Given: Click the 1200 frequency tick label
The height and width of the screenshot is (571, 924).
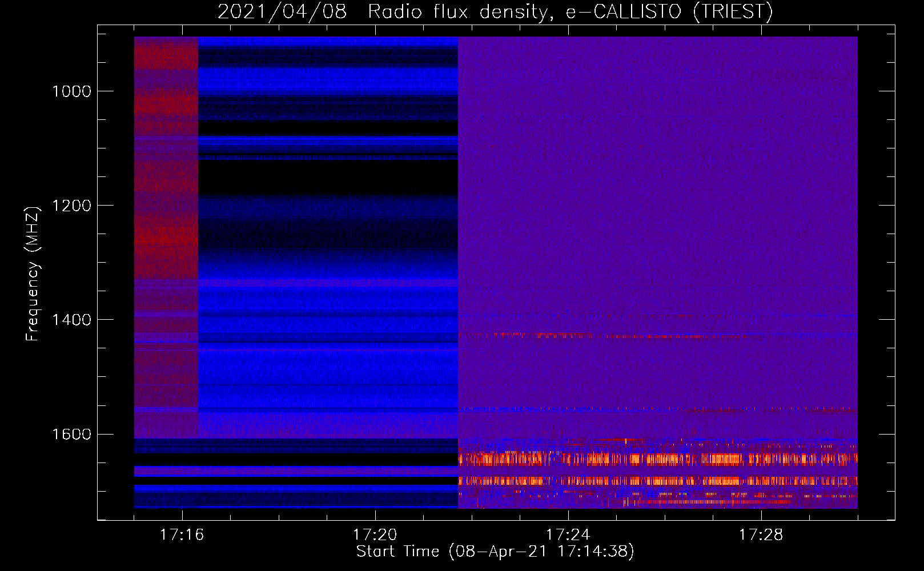Looking at the screenshot, I should point(71,206).
